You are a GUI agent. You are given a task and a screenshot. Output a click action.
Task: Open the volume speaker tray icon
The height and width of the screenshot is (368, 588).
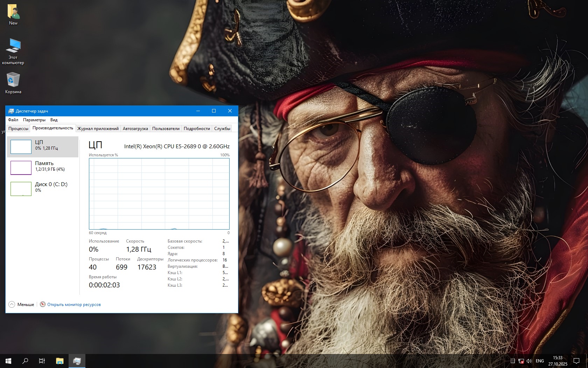[529, 361]
